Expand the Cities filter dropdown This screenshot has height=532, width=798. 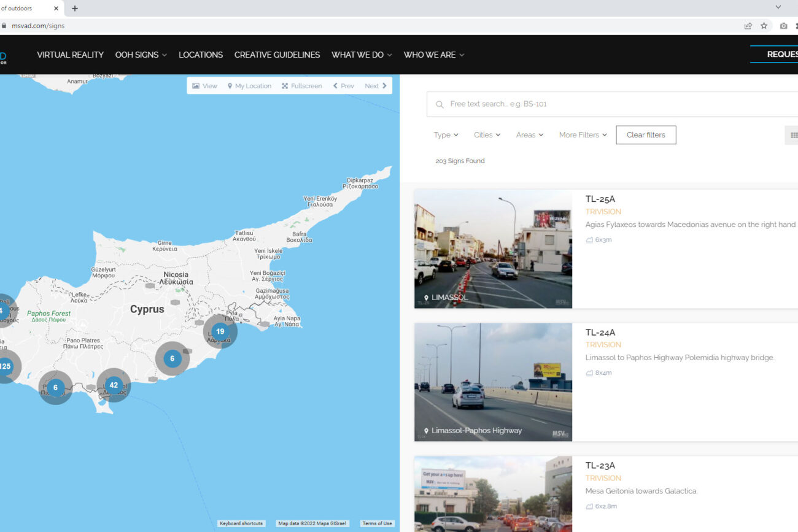[x=487, y=135]
